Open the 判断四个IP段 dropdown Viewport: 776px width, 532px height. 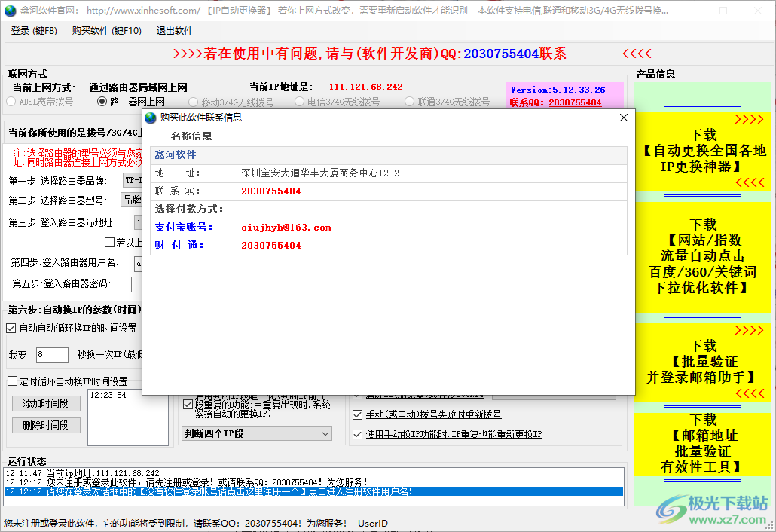point(256,433)
